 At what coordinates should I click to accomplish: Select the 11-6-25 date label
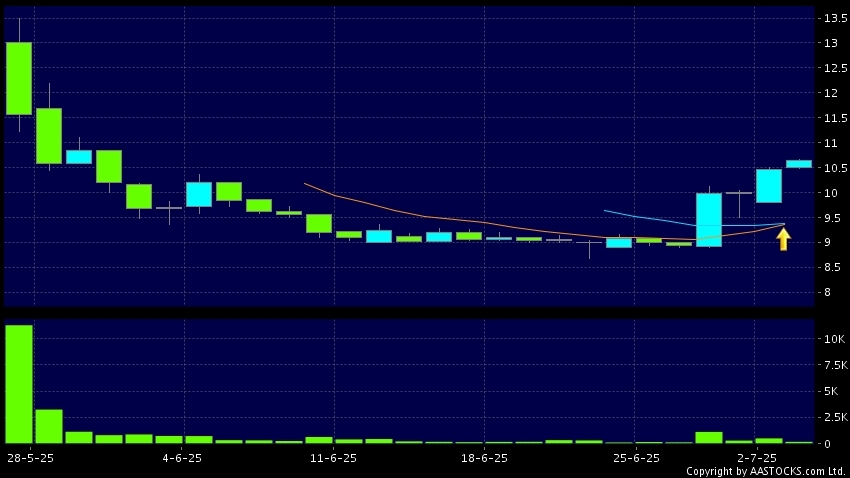[333, 458]
